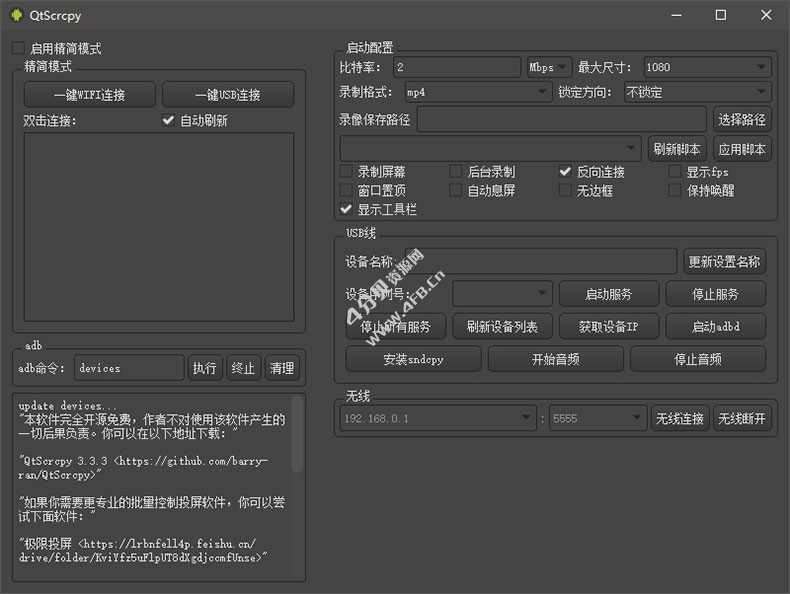
Task: Click inside the 双击连接 device list box
Action: [x=159, y=227]
